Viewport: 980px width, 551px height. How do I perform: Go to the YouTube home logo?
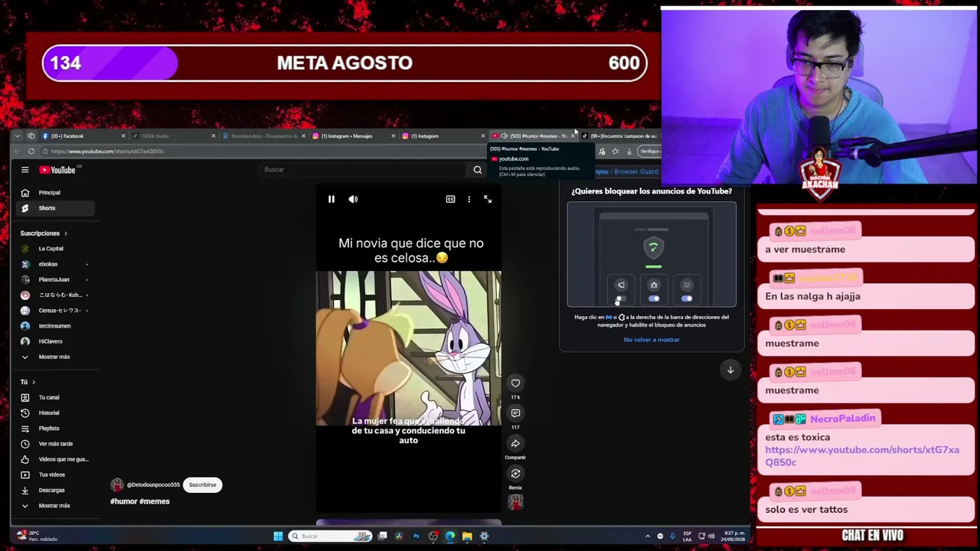(x=58, y=170)
